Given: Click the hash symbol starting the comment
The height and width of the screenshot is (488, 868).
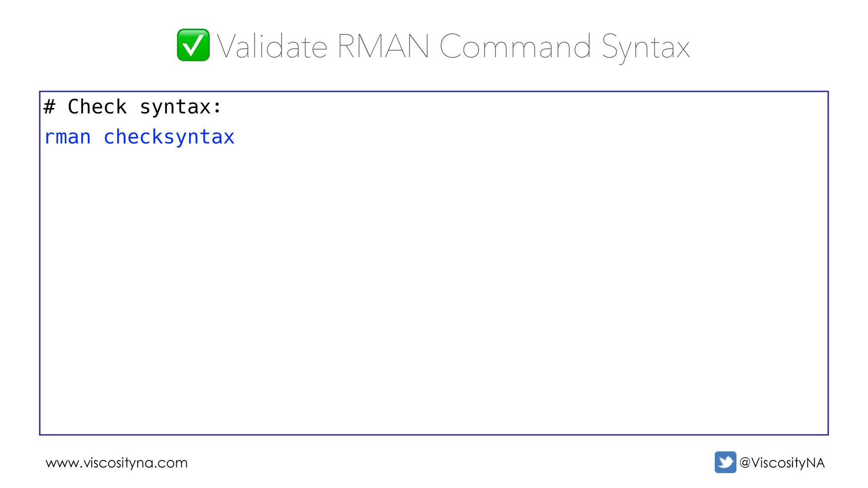Looking at the screenshot, I should click(x=49, y=107).
